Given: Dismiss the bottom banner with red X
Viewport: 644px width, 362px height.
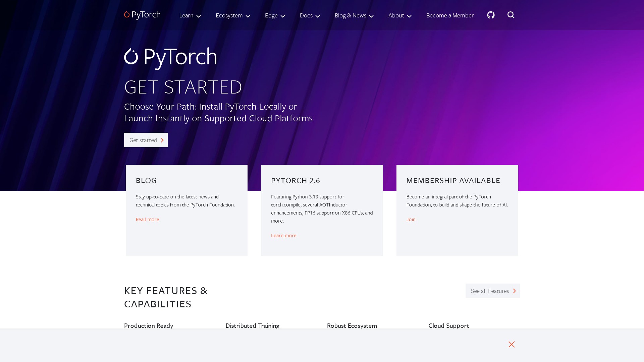Looking at the screenshot, I should coord(512,345).
